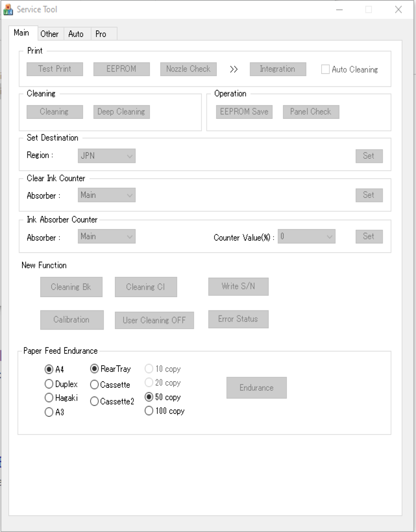416x532 pixels.
Task: Open the Pro tab
Action: (101, 34)
